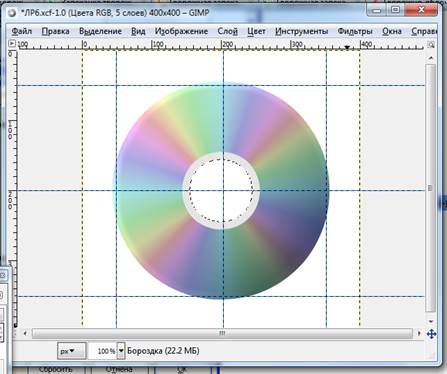
Task: Open the Вид menu
Action: click(138, 31)
